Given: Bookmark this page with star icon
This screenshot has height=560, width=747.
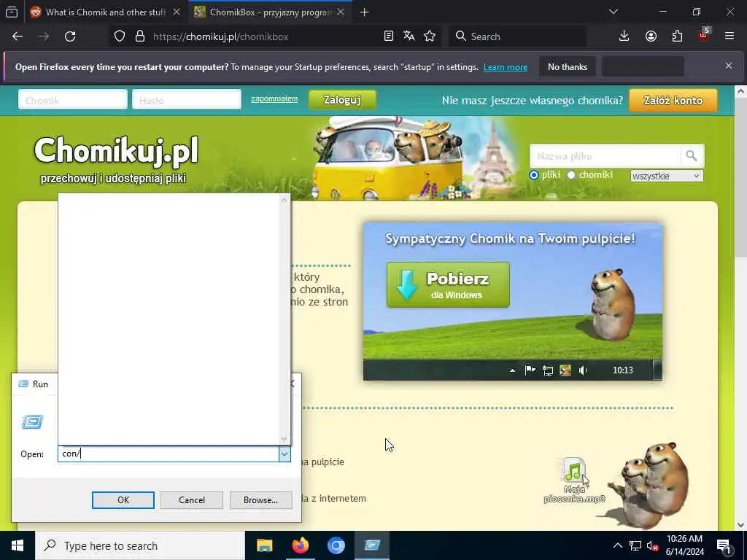Looking at the screenshot, I should click(430, 36).
